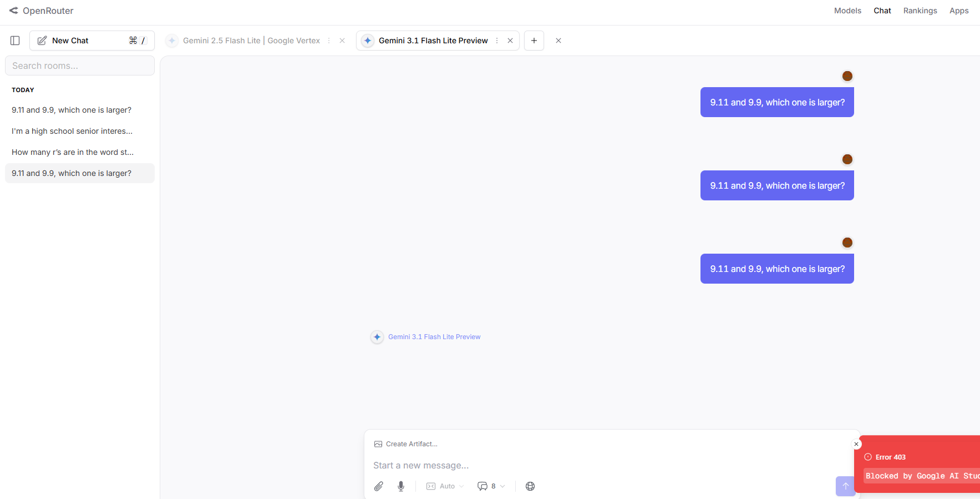Open the Models page
The height and width of the screenshot is (499, 980).
(x=847, y=11)
